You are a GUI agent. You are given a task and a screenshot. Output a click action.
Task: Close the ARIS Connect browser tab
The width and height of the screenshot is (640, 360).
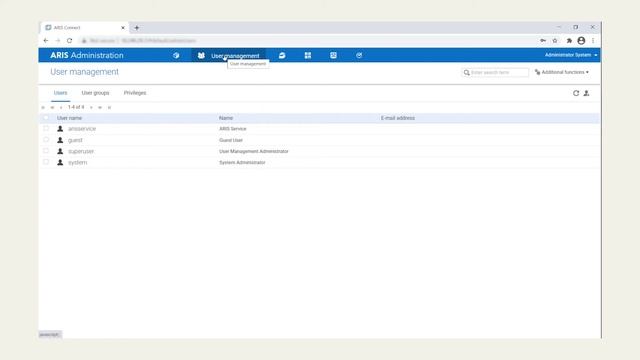123,28
